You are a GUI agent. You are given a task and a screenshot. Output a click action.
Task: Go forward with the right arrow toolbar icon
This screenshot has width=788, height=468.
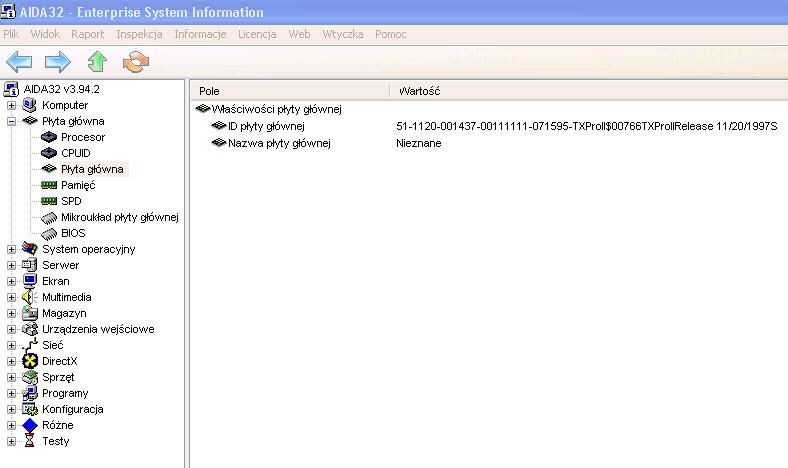pos(58,62)
